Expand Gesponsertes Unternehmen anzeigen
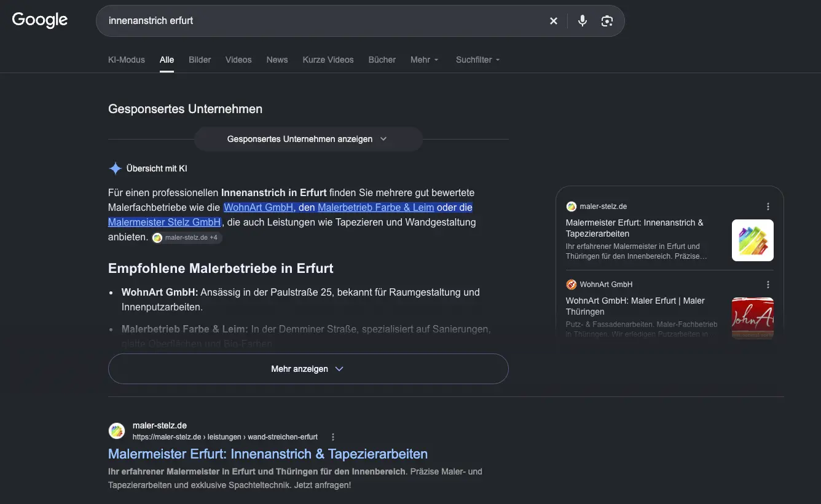The width and height of the screenshot is (821, 504). pos(308,139)
